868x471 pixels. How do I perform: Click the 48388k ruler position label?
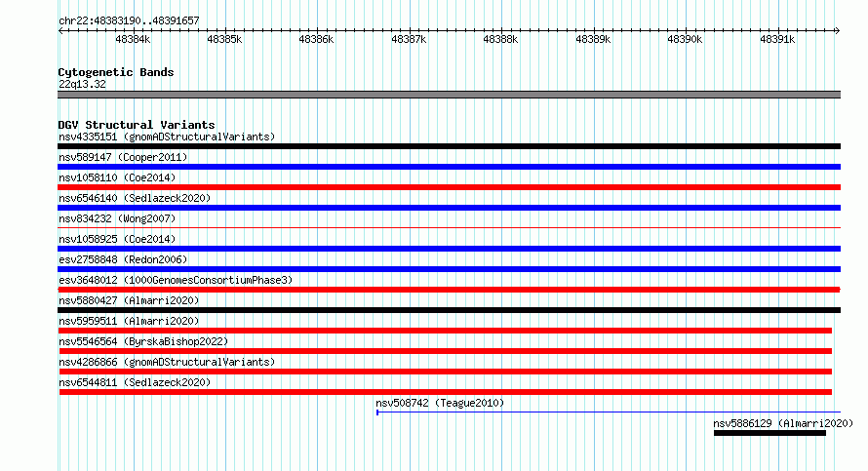coord(501,39)
